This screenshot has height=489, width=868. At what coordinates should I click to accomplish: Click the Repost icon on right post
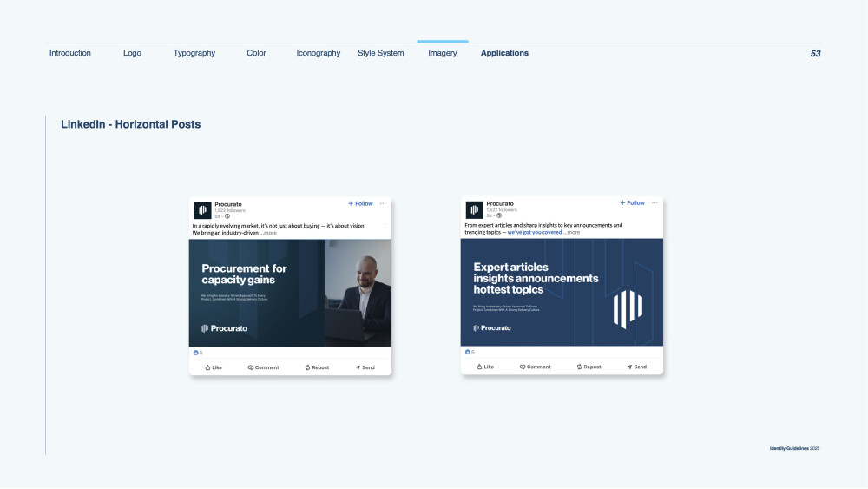coord(579,367)
